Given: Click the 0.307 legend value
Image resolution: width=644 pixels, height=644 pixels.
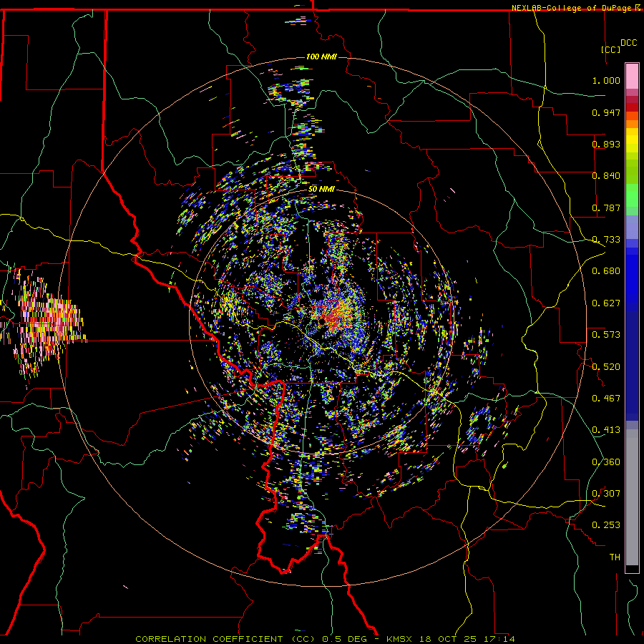Looking at the screenshot, I should tap(606, 494).
